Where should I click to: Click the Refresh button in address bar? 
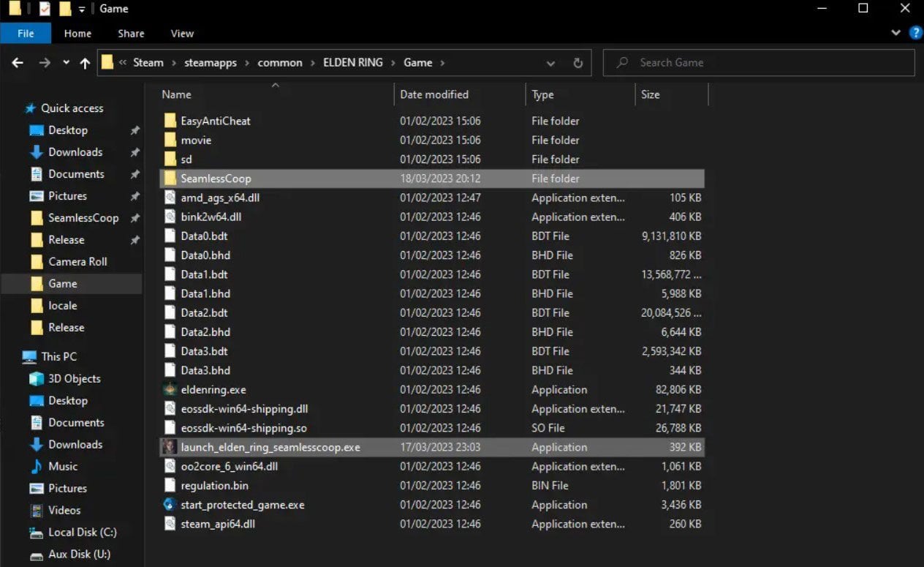coord(577,63)
